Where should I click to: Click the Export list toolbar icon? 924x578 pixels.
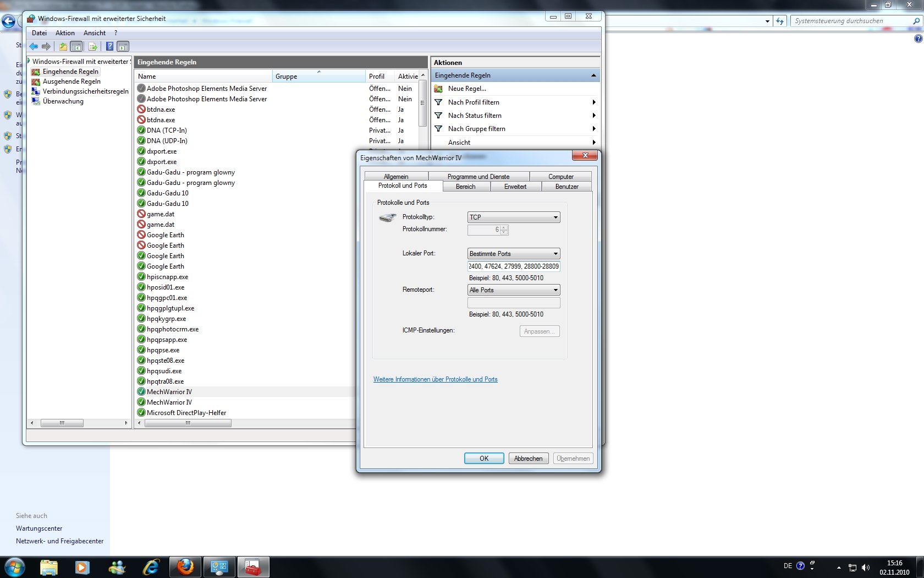(x=93, y=47)
